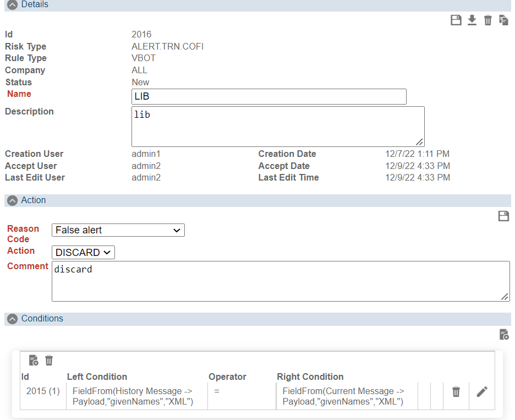
Task: Collapse the Action section
Action: [x=12, y=200]
